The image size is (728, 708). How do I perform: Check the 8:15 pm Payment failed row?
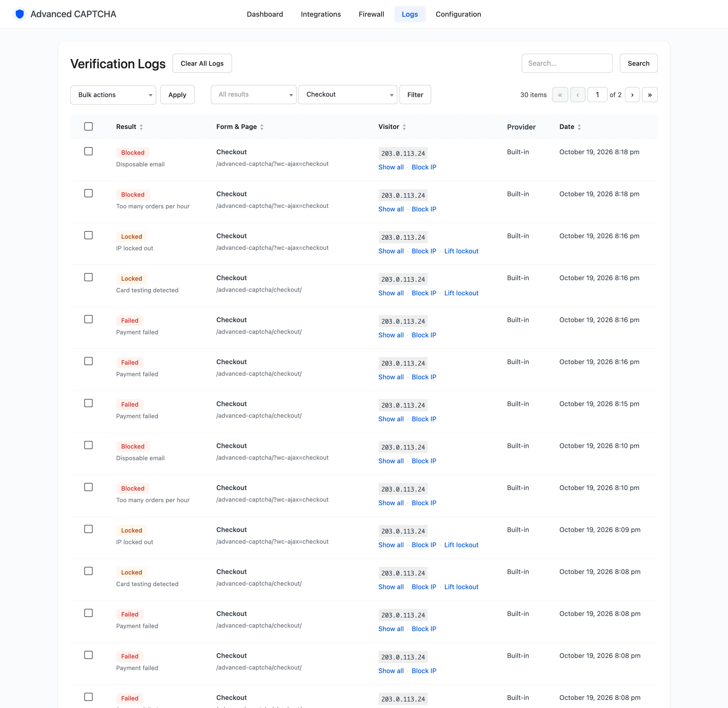88,404
